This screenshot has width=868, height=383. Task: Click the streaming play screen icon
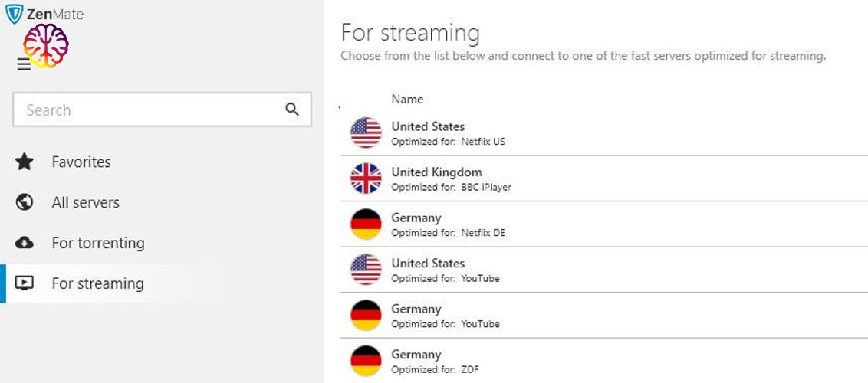coord(25,283)
